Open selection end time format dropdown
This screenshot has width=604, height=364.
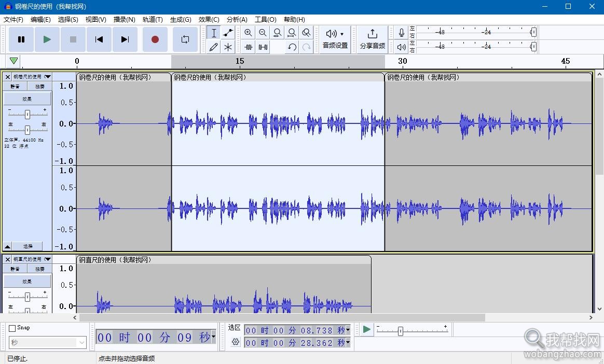coord(348,342)
